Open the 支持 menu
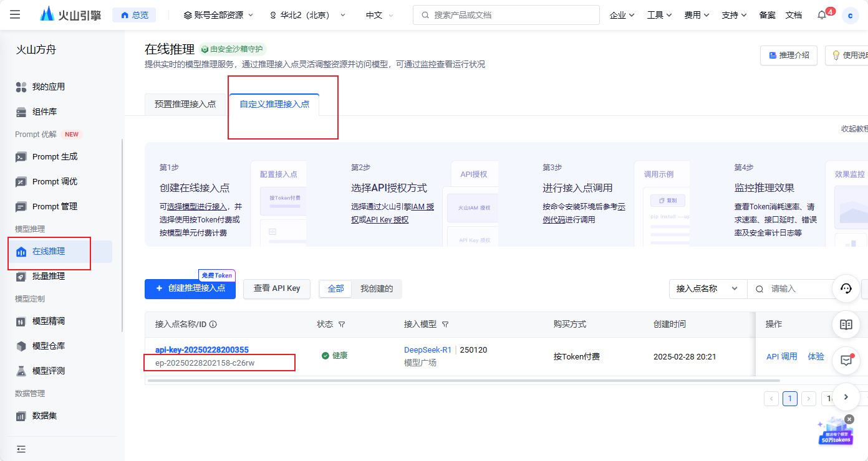Image resolution: width=868 pixels, height=461 pixels. coord(734,15)
